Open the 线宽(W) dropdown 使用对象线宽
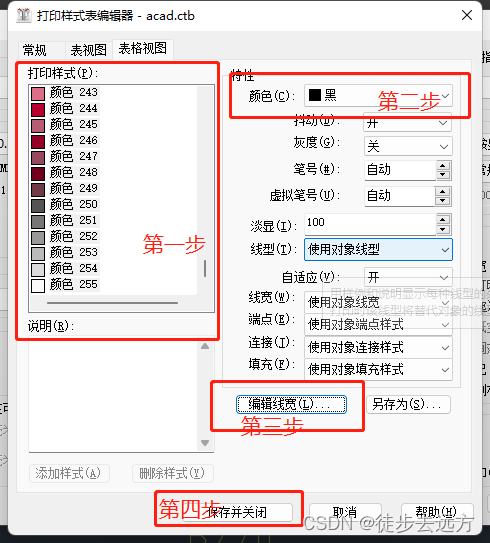This screenshot has height=543, width=490. 378,302
